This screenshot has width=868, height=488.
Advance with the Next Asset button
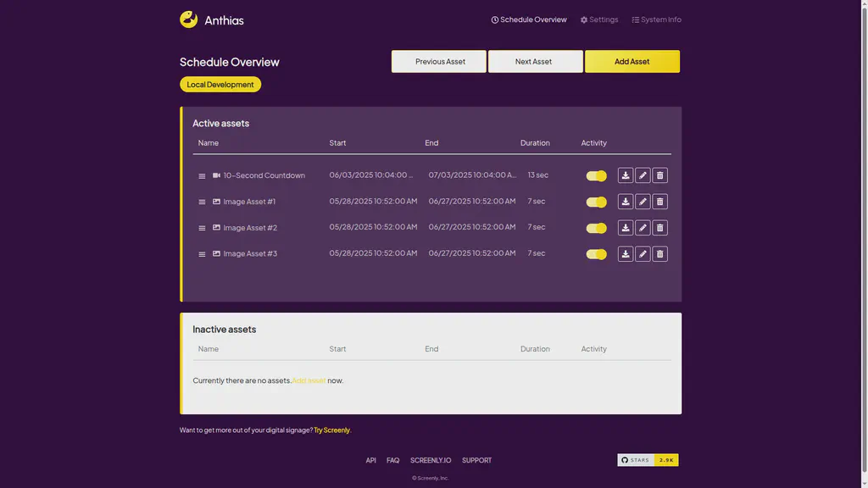[535, 61]
